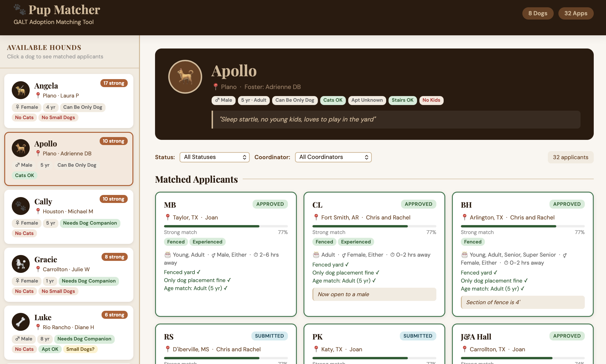Click Cally's paw print avatar
606x364 pixels.
pyautogui.click(x=21, y=206)
